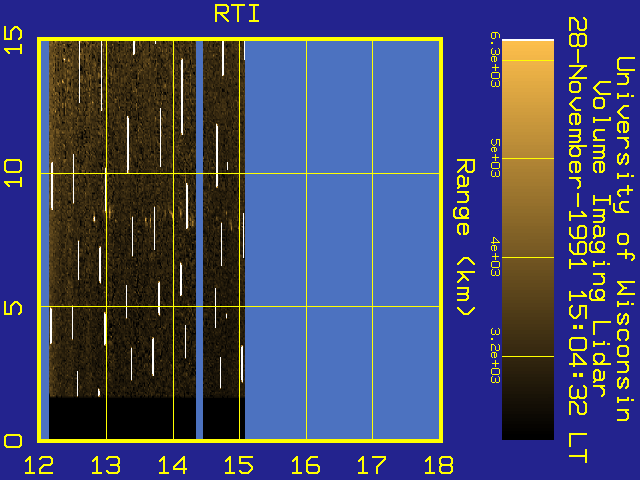Viewport: 640px width, 480px height.
Task: Click the 14 tick label on time axis
Action: pyautogui.click(x=172, y=465)
